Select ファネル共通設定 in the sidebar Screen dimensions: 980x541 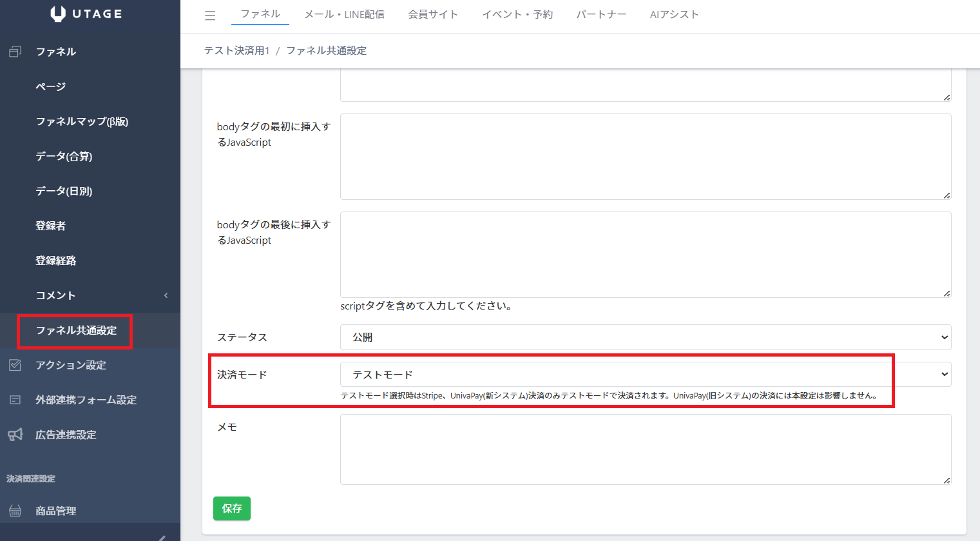coord(76,330)
